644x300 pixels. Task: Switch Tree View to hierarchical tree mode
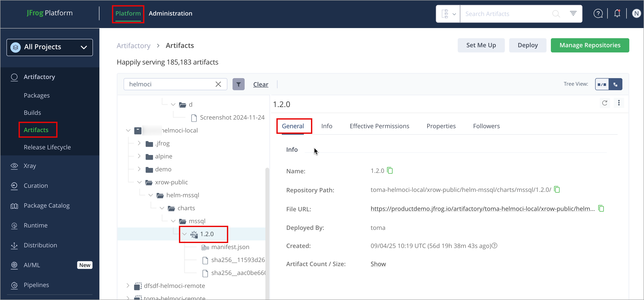click(x=615, y=84)
